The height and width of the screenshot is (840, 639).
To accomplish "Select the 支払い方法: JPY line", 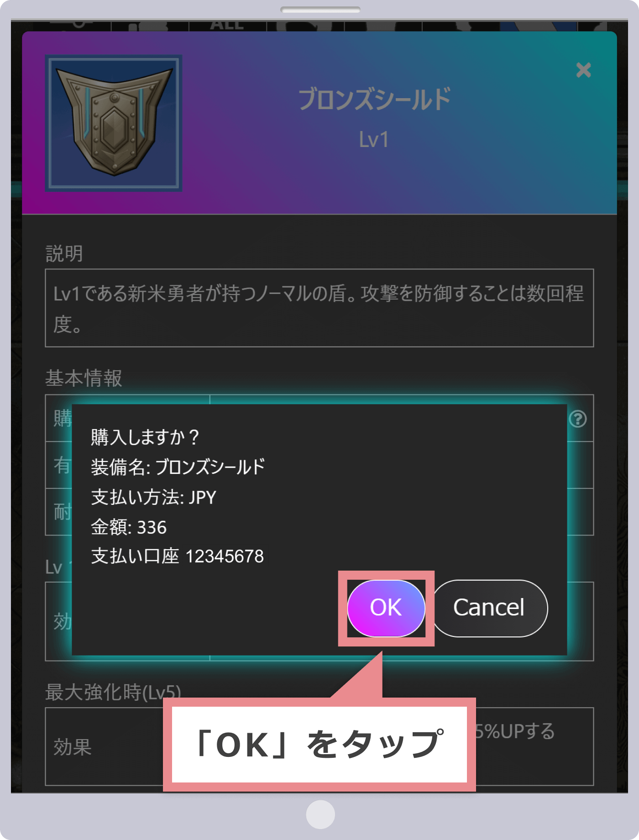I will 154,497.
